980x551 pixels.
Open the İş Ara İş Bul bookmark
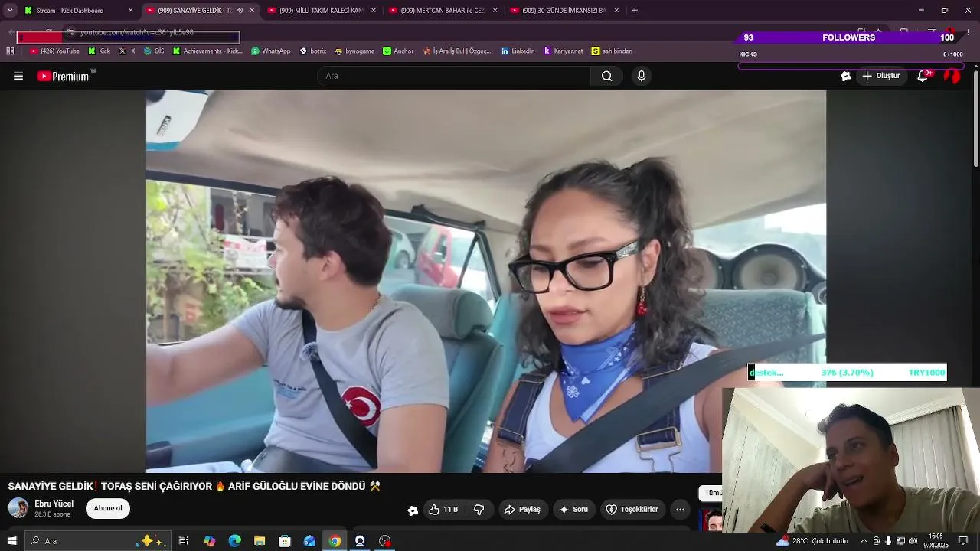click(457, 51)
